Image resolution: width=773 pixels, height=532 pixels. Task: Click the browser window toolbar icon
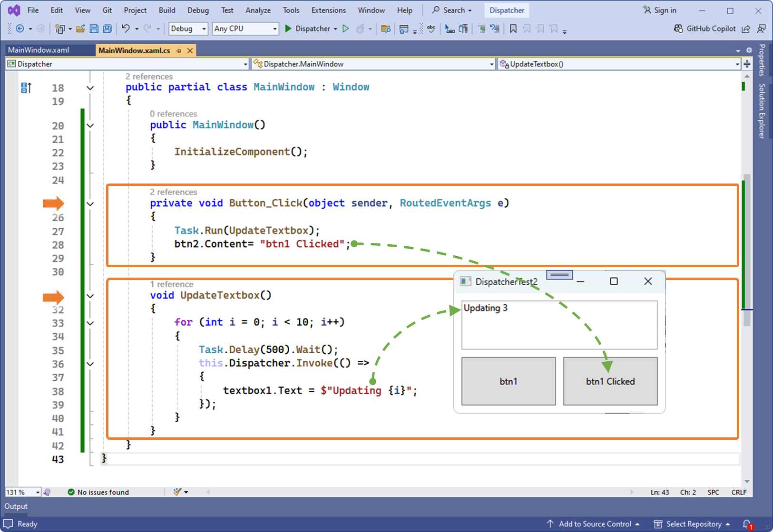(404, 29)
